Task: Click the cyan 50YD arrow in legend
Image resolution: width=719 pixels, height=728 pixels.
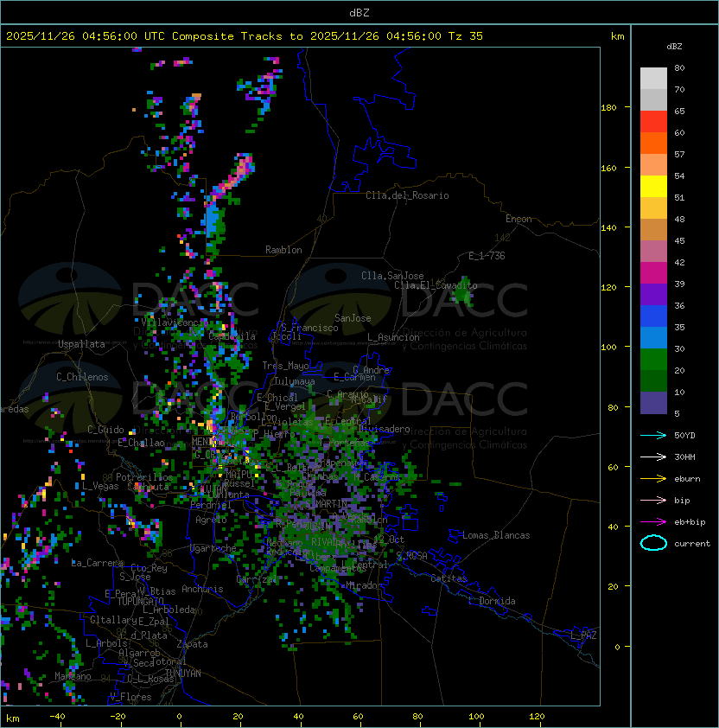Action: 653,435
